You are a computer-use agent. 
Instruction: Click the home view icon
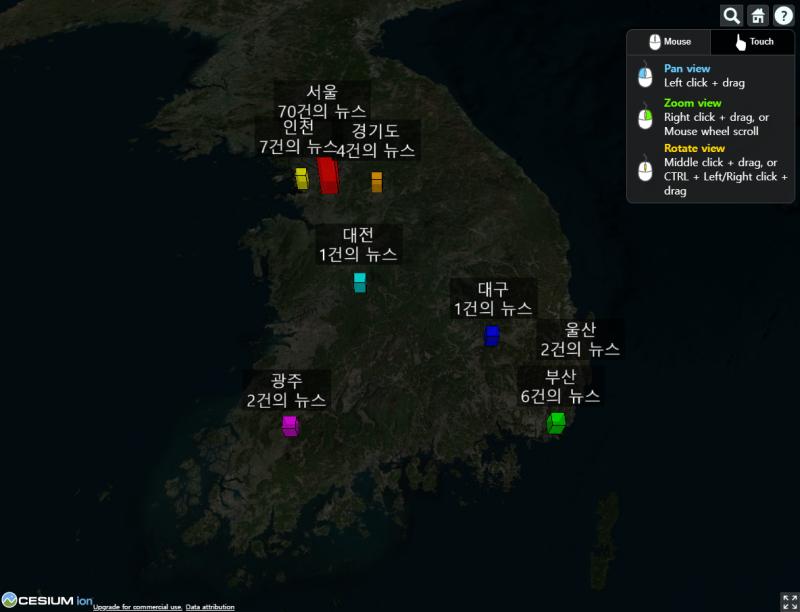tap(758, 16)
